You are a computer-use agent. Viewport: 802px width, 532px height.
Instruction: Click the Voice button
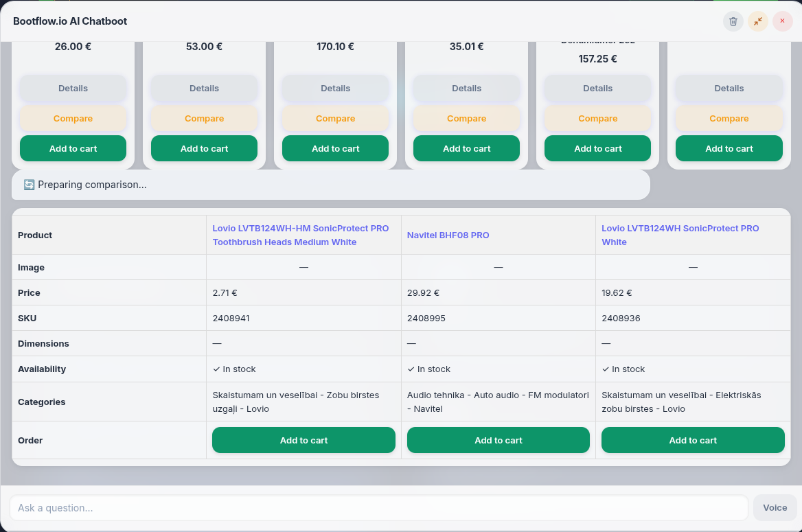click(775, 508)
